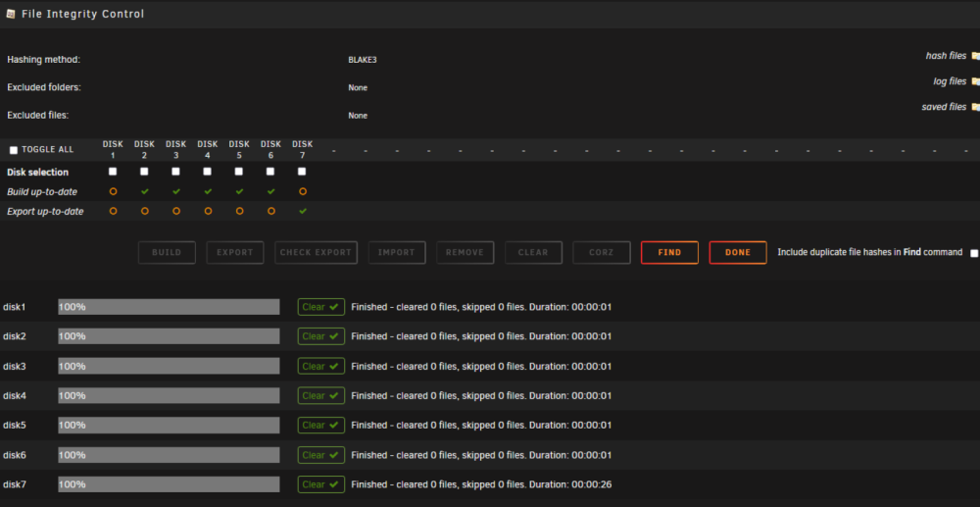Viewport: 980px width, 507px height.
Task: Click the CHECK EXPORT button
Action: point(316,253)
